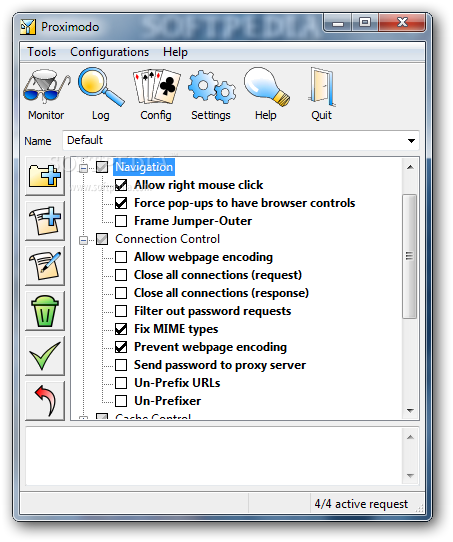Viewport: 453px width, 542px height.
Task: Open the Configurations menu
Action: (110, 52)
